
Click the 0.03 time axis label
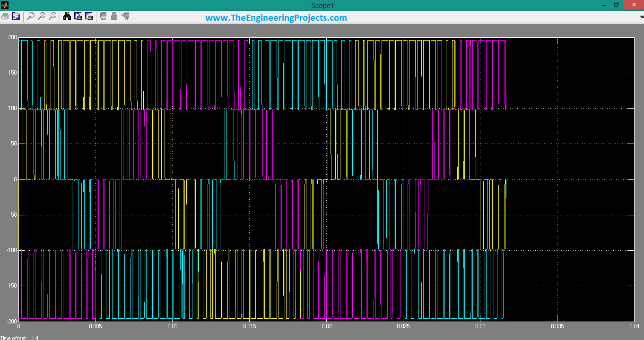tap(480, 326)
